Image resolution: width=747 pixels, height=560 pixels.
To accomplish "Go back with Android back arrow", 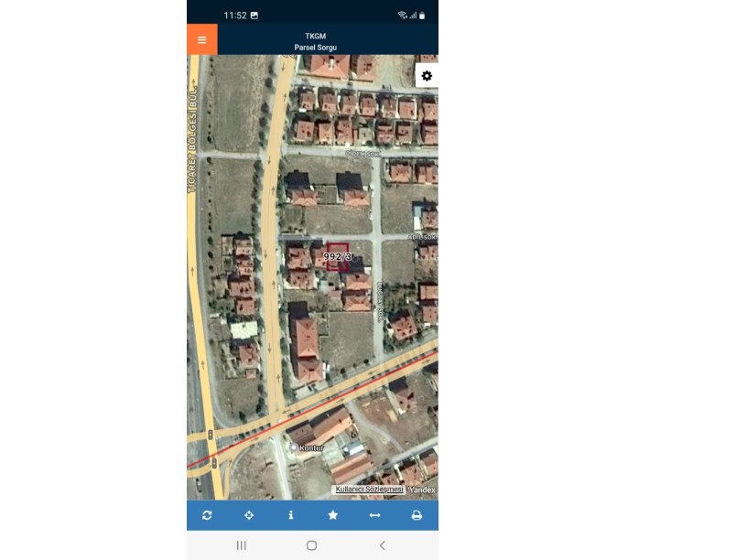I will (x=382, y=545).
